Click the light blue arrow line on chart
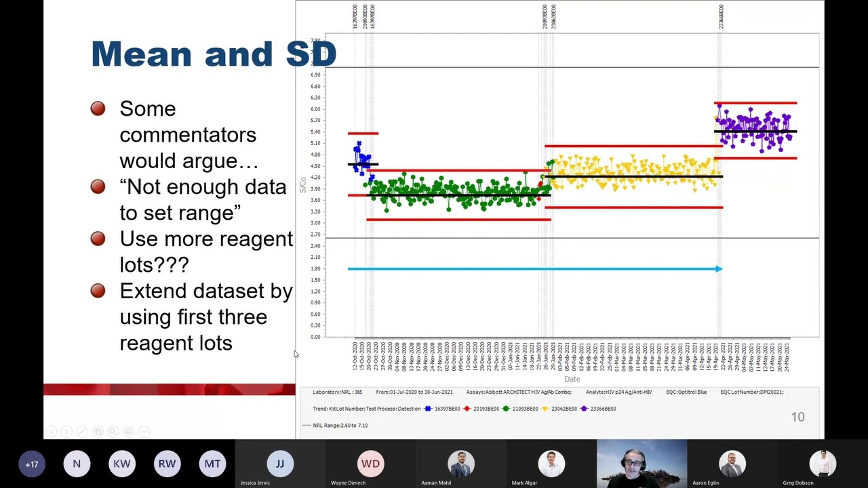Image resolution: width=868 pixels, height=488 pixels. click(x=535, y=269)
